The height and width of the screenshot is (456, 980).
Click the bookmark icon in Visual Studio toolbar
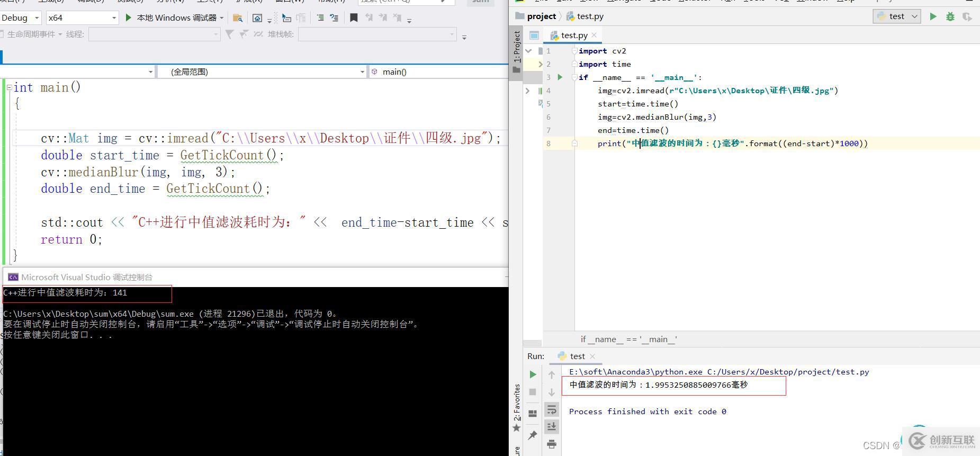tap(354, 18)
